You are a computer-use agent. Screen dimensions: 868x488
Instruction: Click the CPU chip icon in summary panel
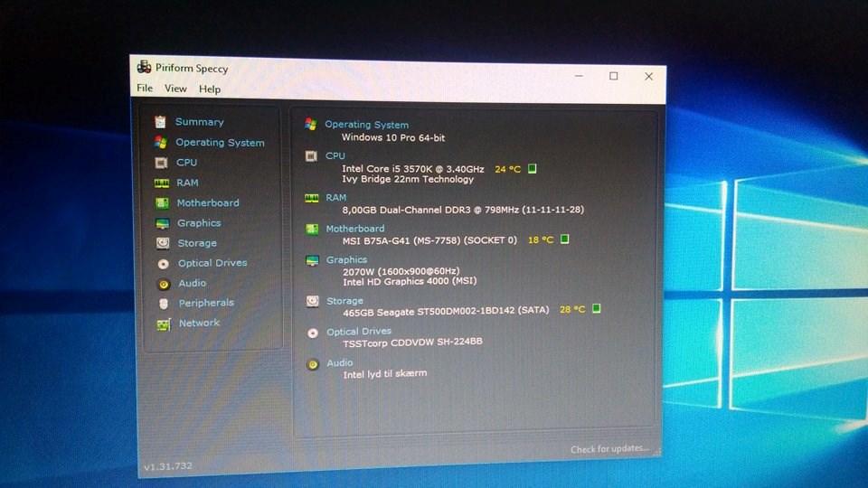point(311,156)
